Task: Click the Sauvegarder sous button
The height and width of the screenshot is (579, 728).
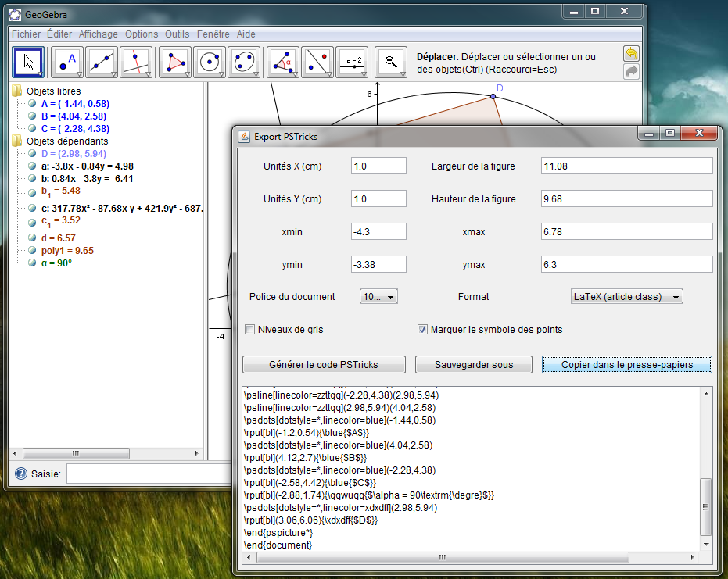Action: [474, 365]
